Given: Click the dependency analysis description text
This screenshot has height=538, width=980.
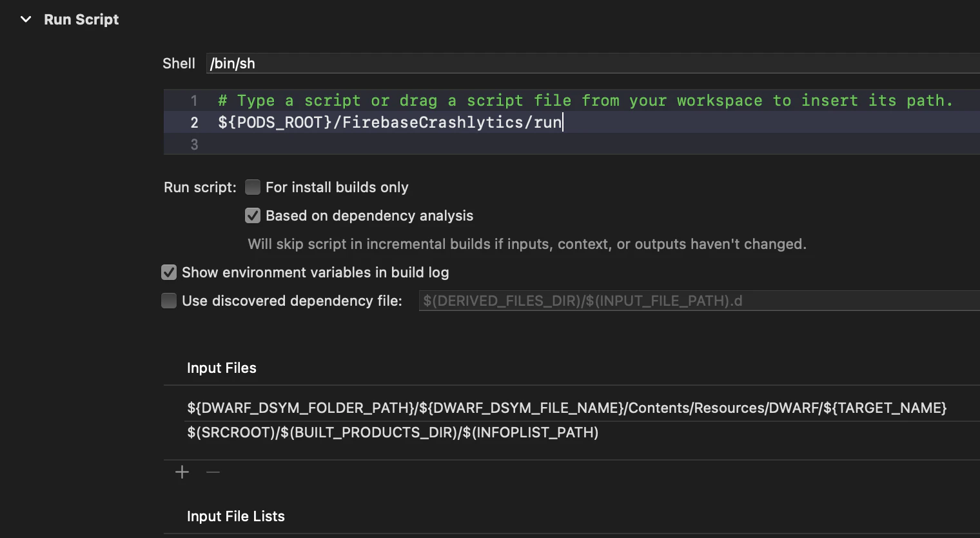Looking at the screenshot, I should [x=527, y=244].
